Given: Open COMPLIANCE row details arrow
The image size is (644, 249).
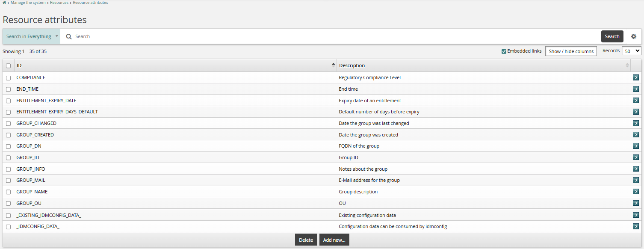Looking at the screenshot, I should [x=636, y=77].
